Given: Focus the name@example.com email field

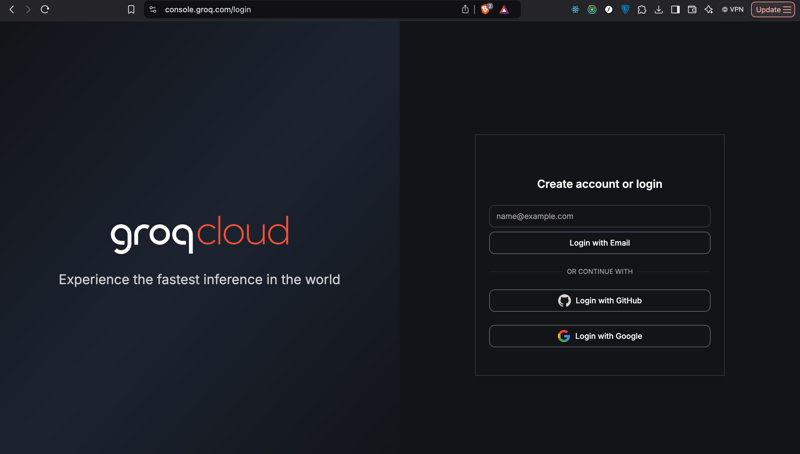Looking at the screenshot, I should pos(599,216).
